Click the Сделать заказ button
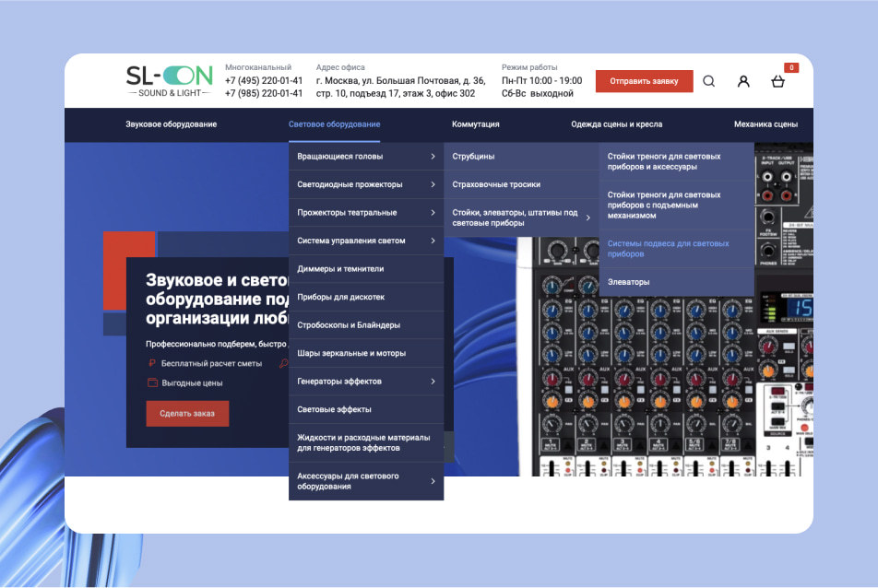 187,414
